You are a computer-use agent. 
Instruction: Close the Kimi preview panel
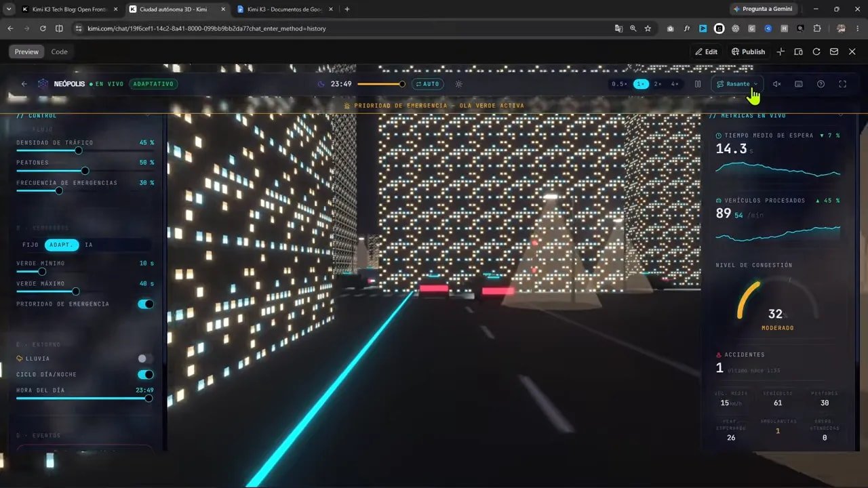[852, 52]
